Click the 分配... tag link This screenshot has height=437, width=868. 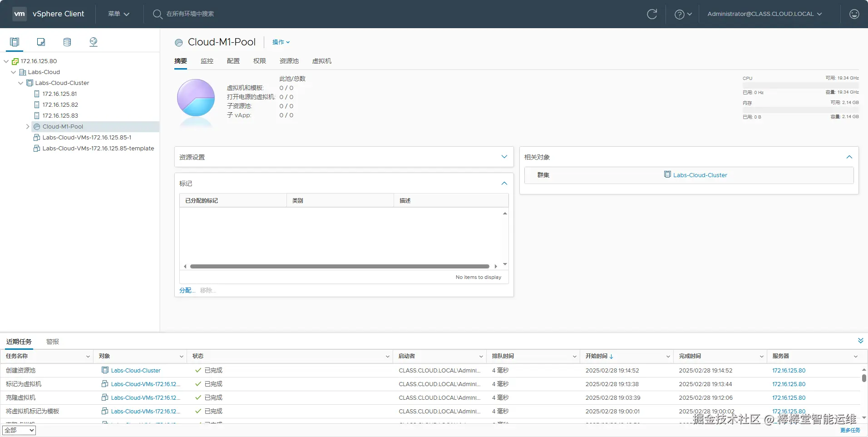[187, 290]
